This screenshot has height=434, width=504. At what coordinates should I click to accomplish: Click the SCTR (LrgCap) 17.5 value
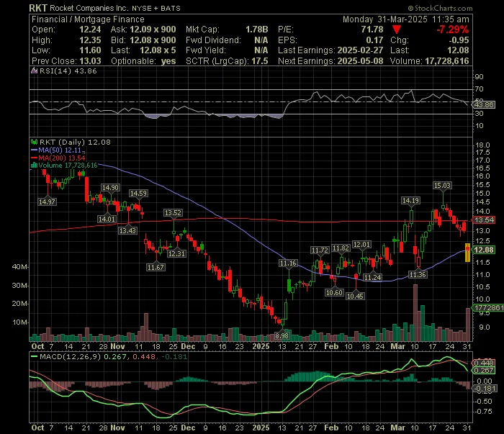(260, 61)
